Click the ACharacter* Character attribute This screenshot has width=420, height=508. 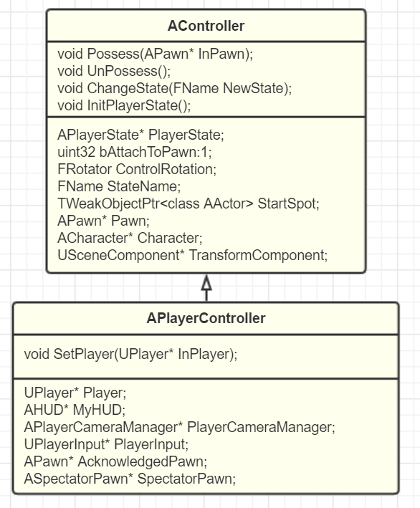pos(130,238)
